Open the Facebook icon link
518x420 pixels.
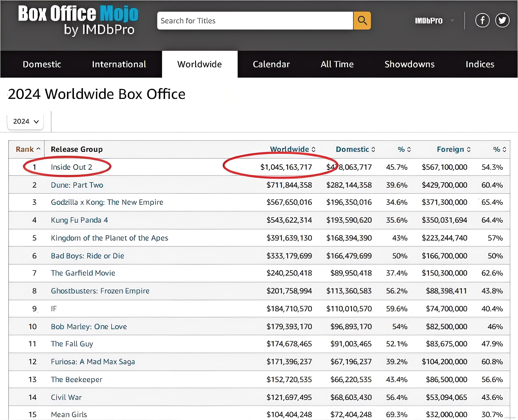(x=482, y=20)
